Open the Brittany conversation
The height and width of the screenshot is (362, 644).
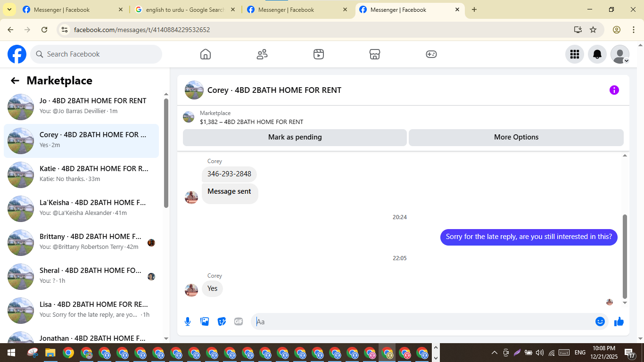pos(81,243)
